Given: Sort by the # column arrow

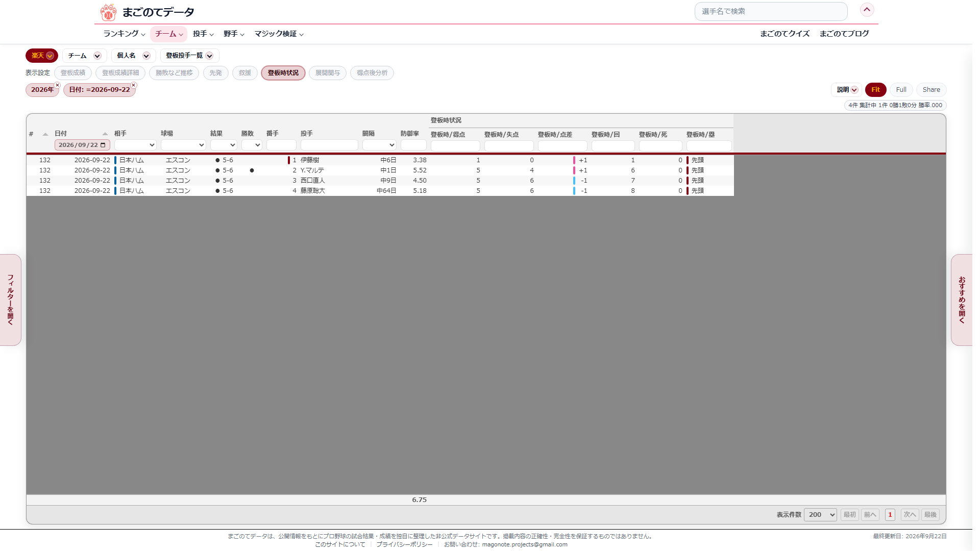Looking at the screenshot, I should [x=45, y=134].
